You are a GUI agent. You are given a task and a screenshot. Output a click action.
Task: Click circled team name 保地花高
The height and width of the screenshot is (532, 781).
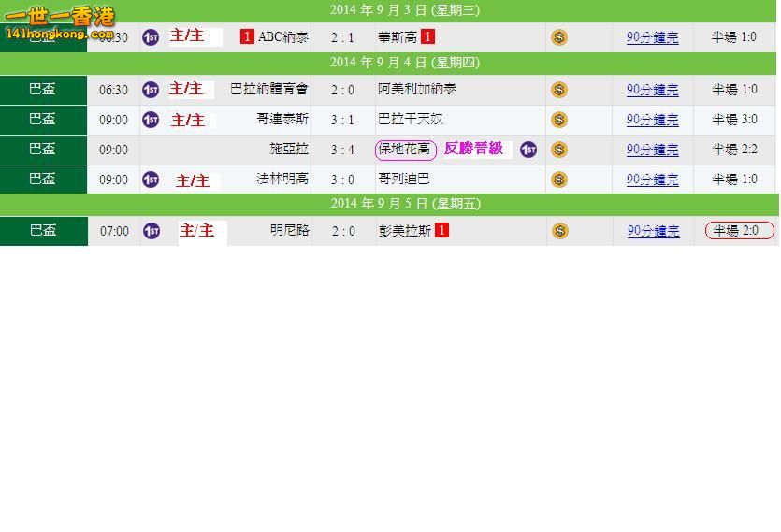pos(405,150)
